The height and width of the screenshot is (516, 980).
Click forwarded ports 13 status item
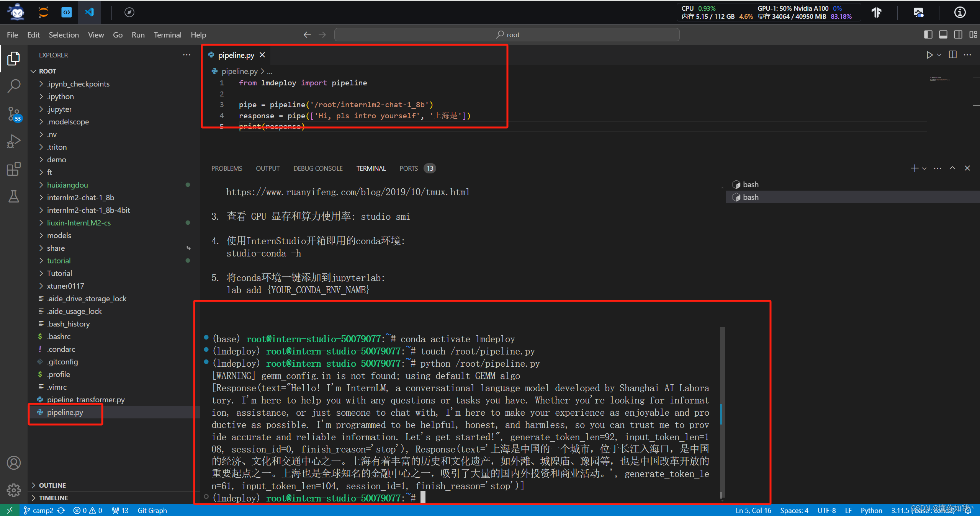[120, 510]
